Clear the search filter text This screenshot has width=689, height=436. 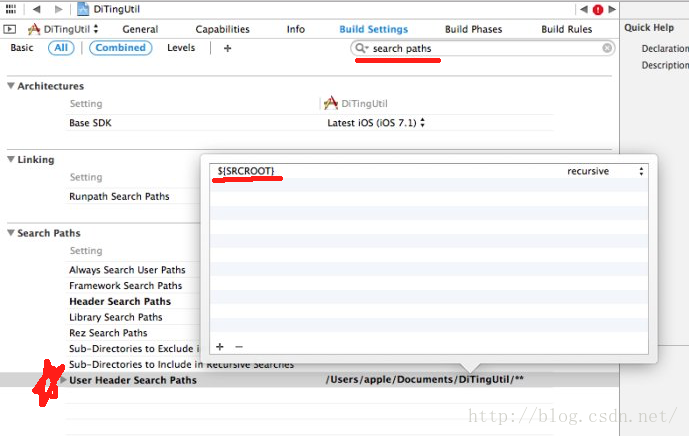607,48
